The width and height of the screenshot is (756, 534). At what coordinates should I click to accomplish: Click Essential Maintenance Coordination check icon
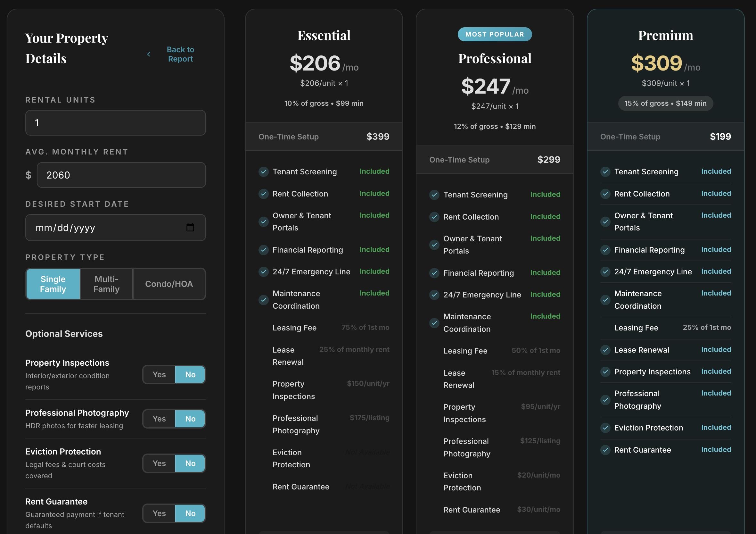click(263, 300)
